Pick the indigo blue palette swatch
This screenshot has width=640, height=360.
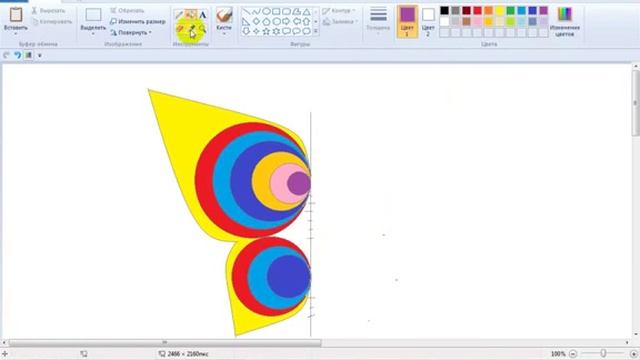533,11
